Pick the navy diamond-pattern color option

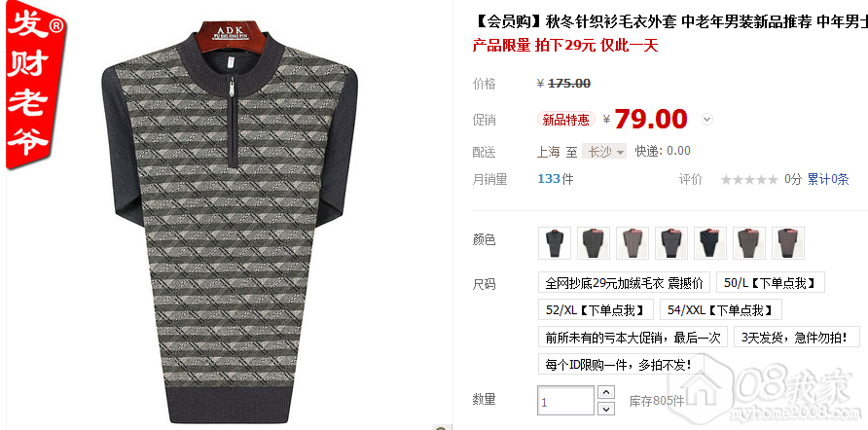710,243
